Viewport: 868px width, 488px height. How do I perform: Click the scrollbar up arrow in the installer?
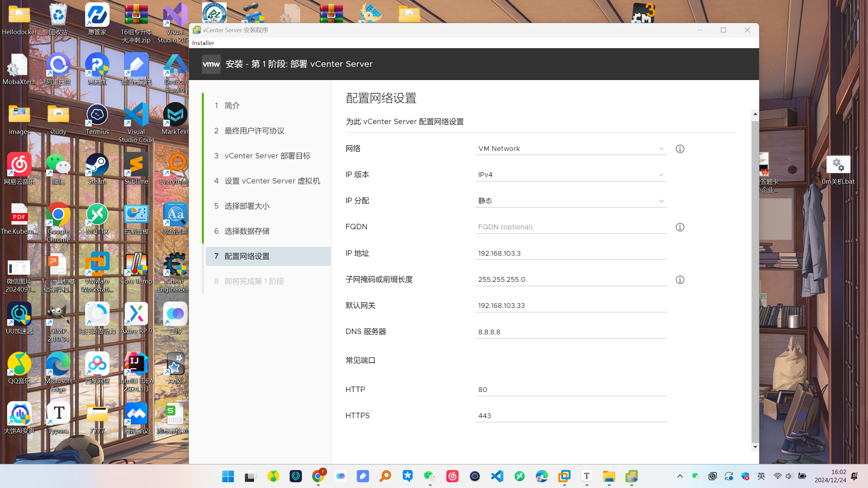click(x=755, y=114)
